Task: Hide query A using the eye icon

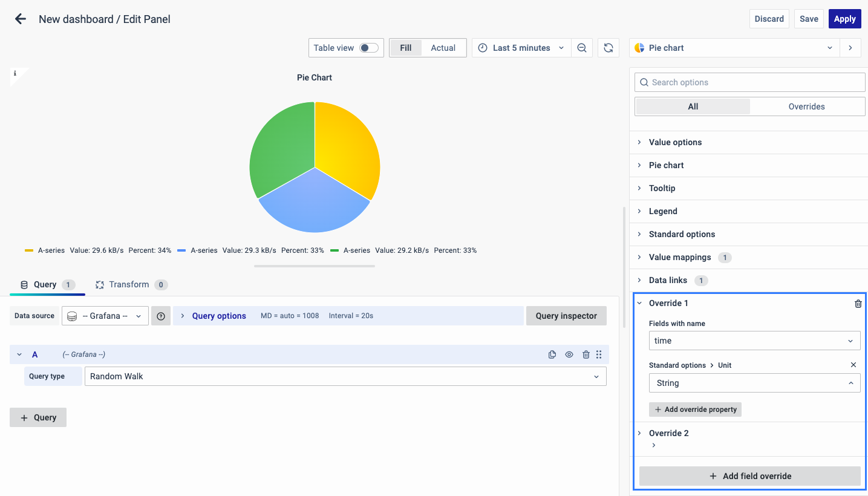Action: [569, 354]
